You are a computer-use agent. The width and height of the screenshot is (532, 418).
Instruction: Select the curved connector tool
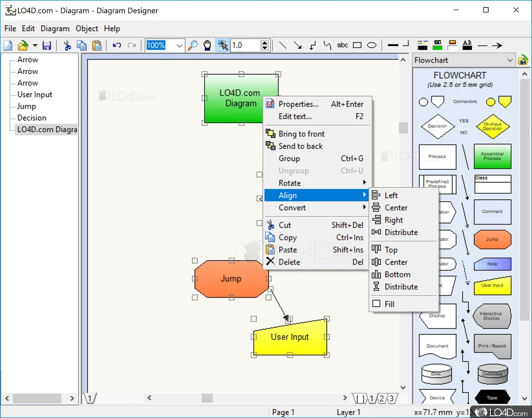(328, 45)
